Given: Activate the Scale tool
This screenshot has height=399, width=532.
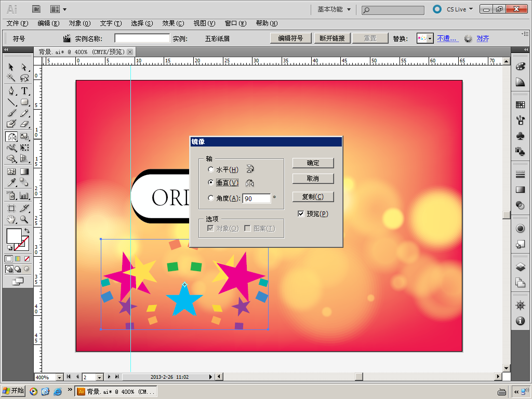Looking at the screenshot, I should [x=24, y=137].
